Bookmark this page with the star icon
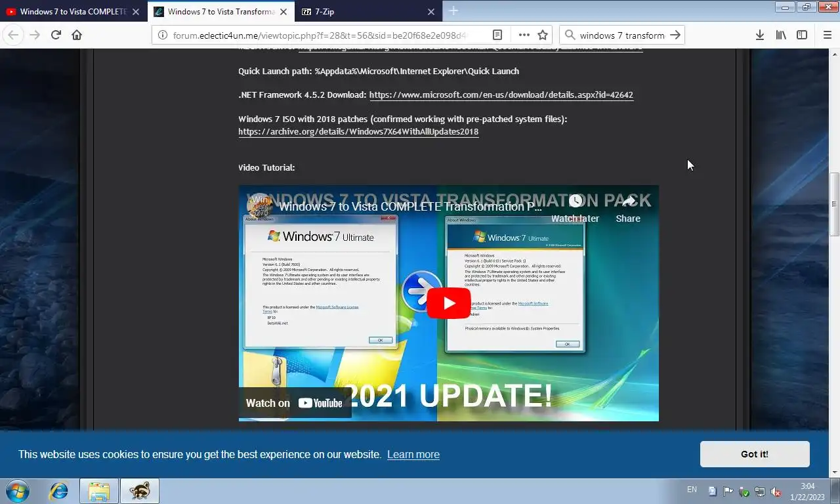The height and width of the screenshot is (504, 840). (x=543, y=35)
